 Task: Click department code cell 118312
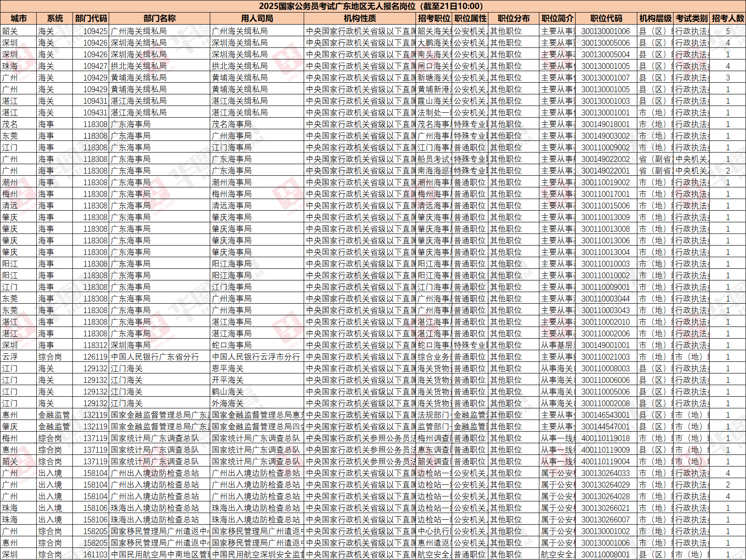(x=91, y=345)
